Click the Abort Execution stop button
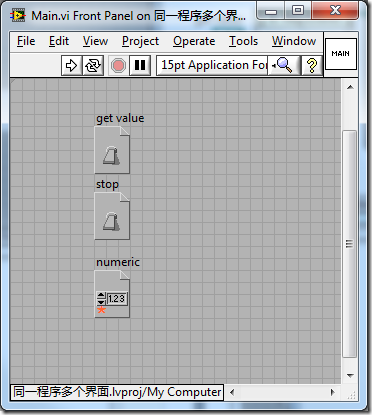The image size is (372, 415). (x=118, y=65)
